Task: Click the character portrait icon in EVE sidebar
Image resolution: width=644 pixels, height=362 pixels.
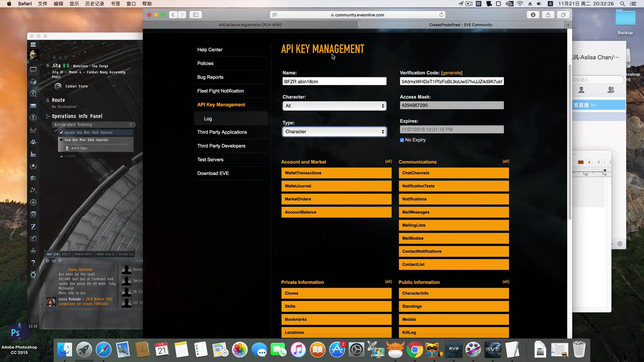Action: click(x=33, y=55)
